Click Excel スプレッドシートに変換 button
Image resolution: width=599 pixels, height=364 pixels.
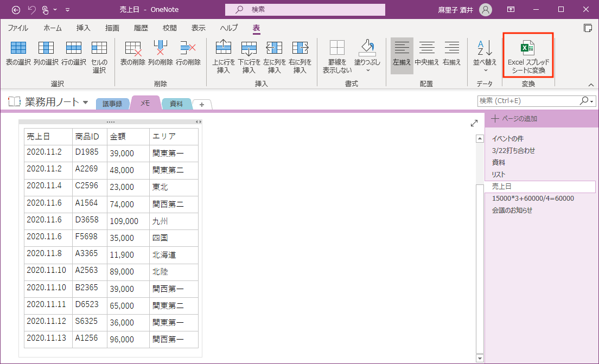(x=528, y=56)
